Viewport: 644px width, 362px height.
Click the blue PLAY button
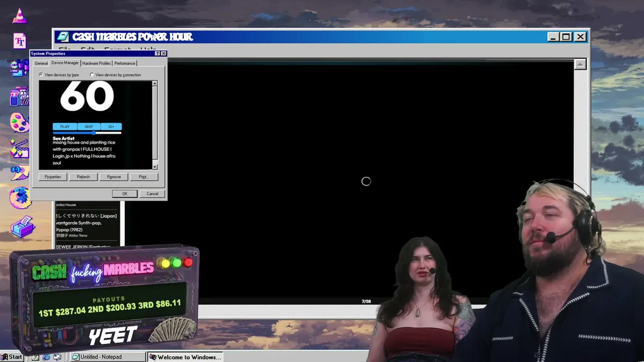(65, 127)
